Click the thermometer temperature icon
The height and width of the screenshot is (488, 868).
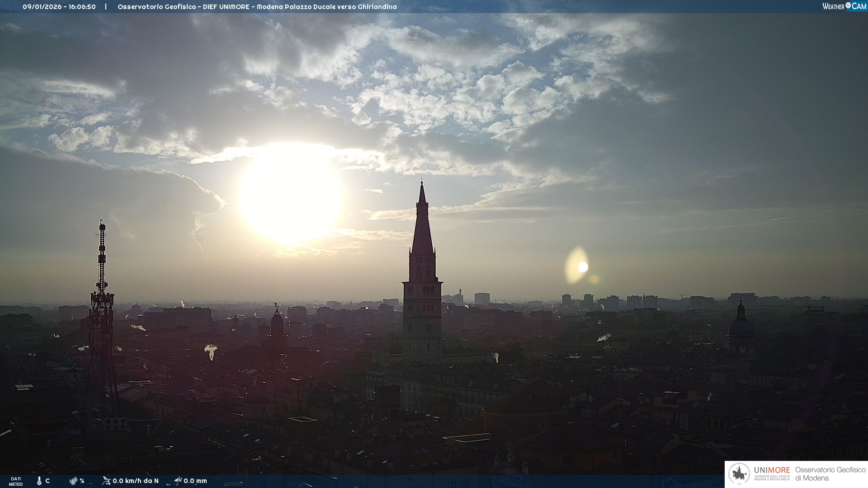[x=39, y=481]
